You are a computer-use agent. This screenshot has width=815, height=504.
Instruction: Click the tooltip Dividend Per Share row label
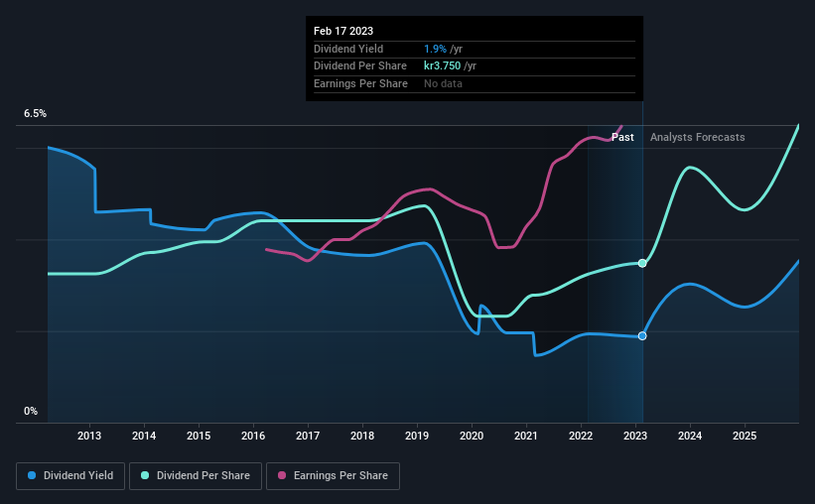(360, 66)
